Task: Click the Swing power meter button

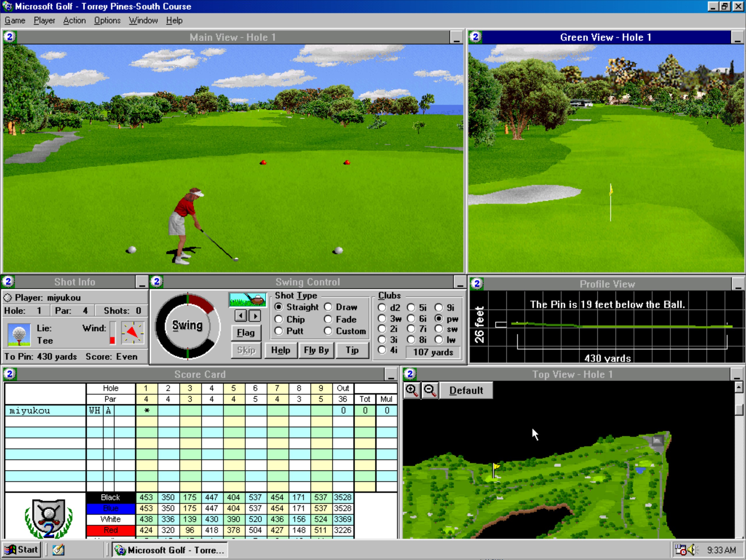Action: [x=188, y=326]
